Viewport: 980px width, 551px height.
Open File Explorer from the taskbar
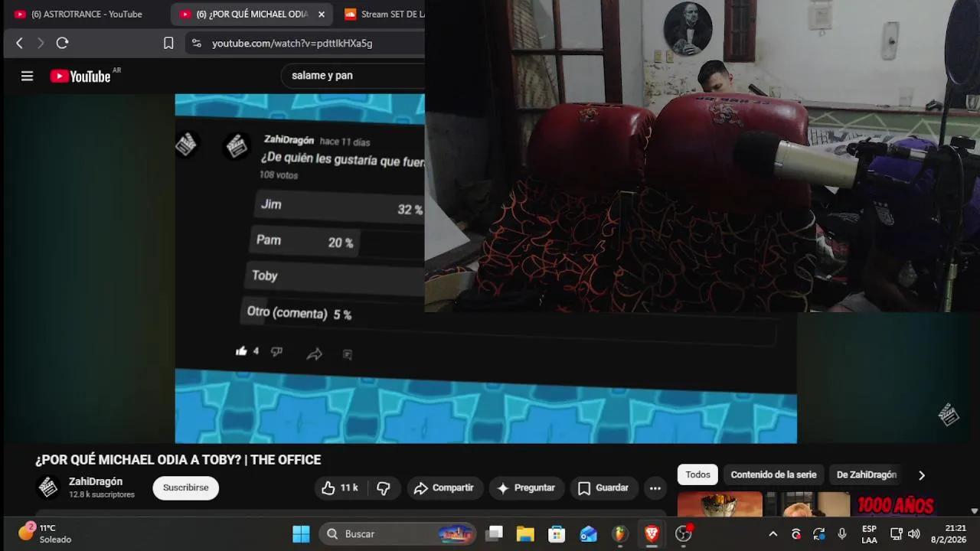coord(525,533)
